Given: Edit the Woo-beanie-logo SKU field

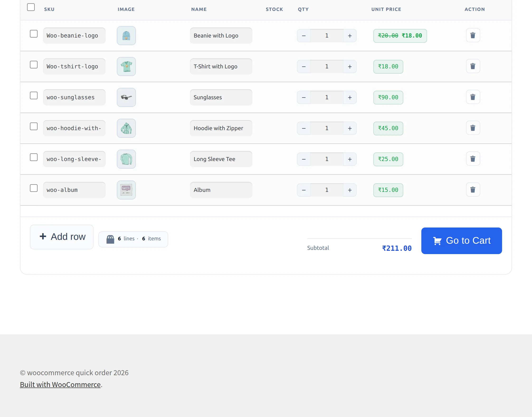Looking at the screenshot, I should [74, 36].
